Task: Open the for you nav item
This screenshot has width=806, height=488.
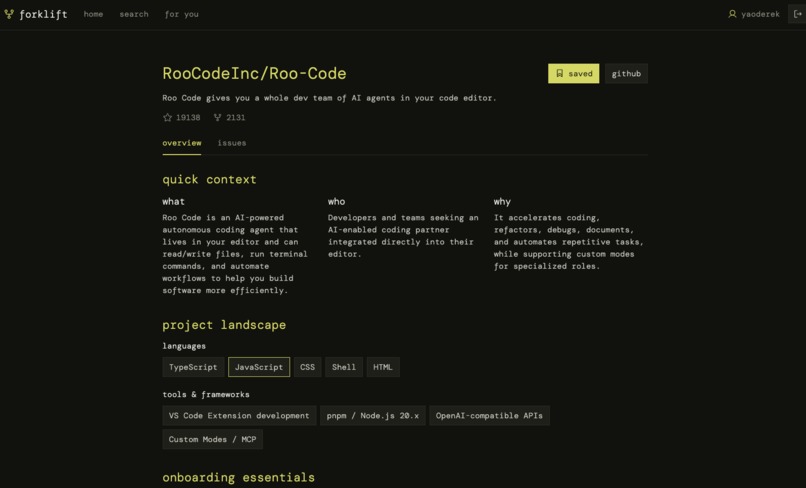Action: tap(181, 14)
